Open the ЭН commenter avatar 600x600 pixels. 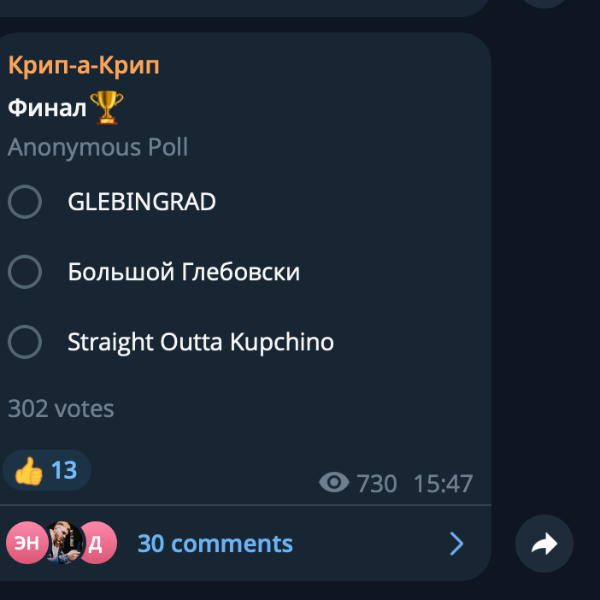[26, 543]
